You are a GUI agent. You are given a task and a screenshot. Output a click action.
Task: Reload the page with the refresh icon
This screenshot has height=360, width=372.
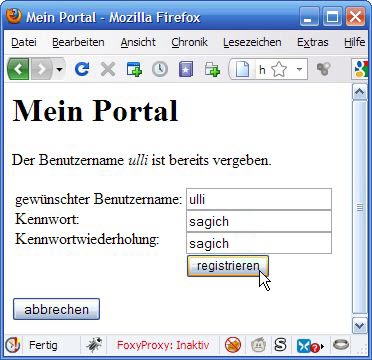tap(82, 69)
